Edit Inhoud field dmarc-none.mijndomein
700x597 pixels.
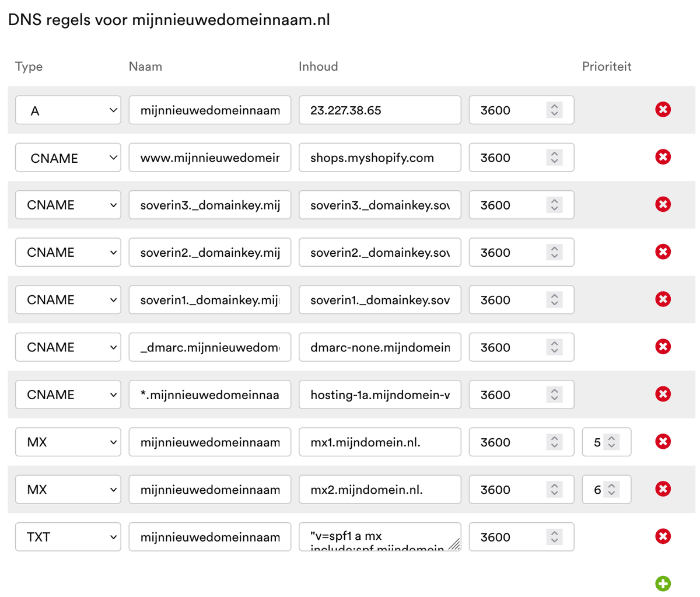tap(380, 347)
